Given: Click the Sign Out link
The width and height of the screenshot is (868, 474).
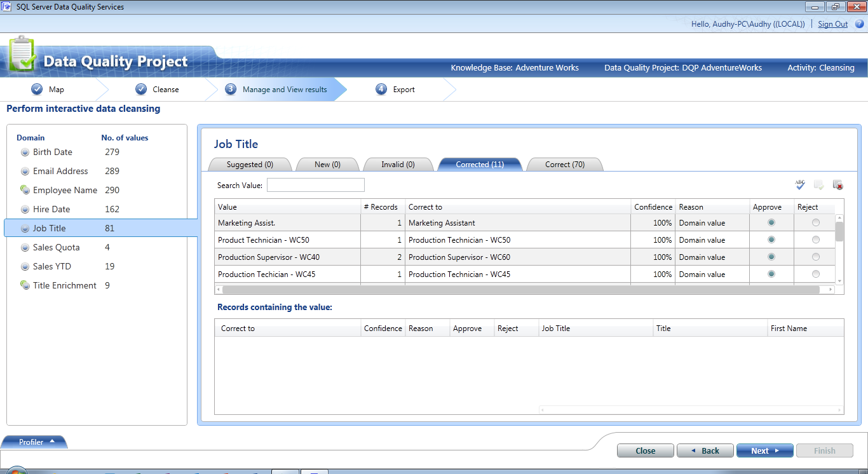Looking at the screenshot, I should pos(832,24).
